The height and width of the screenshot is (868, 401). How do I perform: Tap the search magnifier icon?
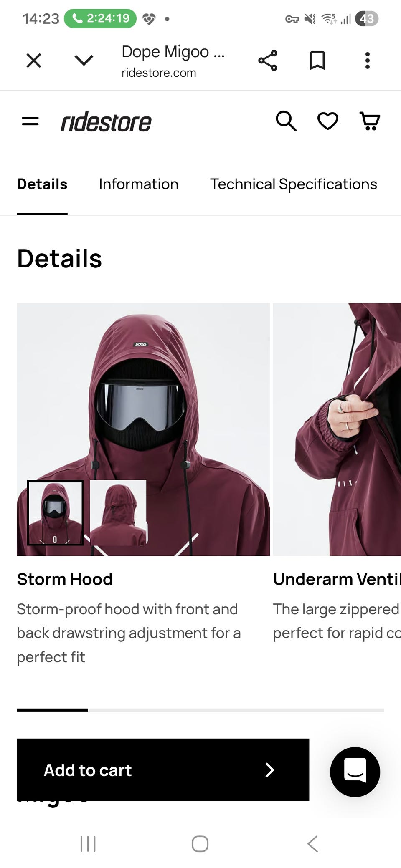[286, 121]
